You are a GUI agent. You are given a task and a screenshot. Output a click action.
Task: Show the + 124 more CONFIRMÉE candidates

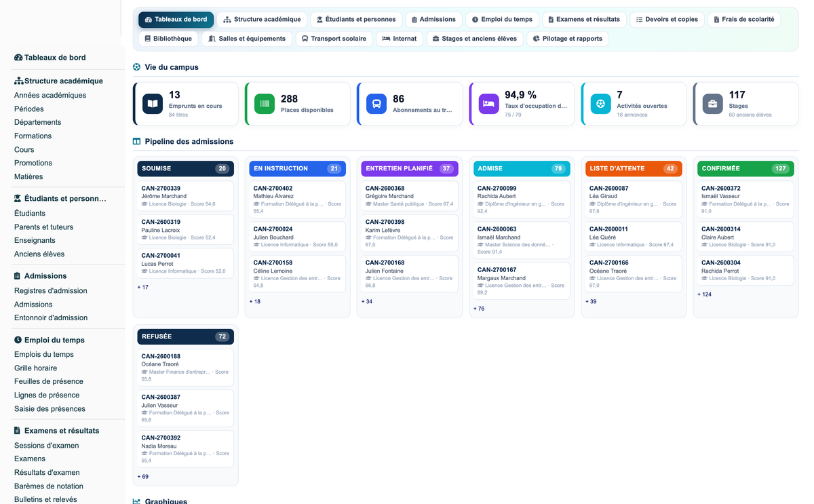(x=705, y=294)
